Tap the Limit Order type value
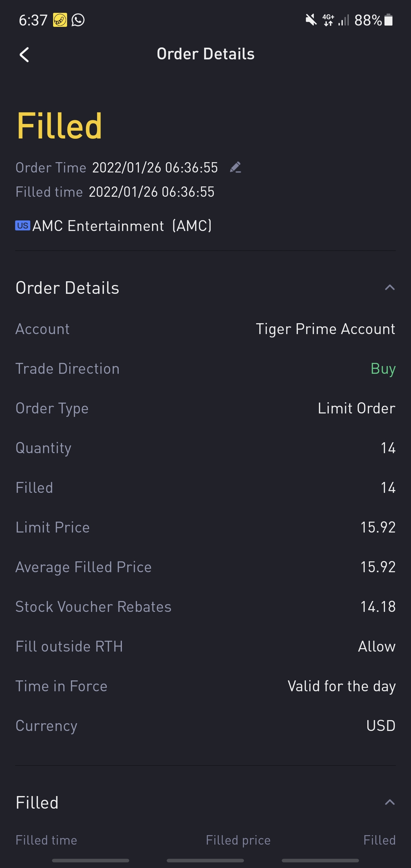Image resolution: width=411 pixels, height=868 pixels. click(356, 408)
